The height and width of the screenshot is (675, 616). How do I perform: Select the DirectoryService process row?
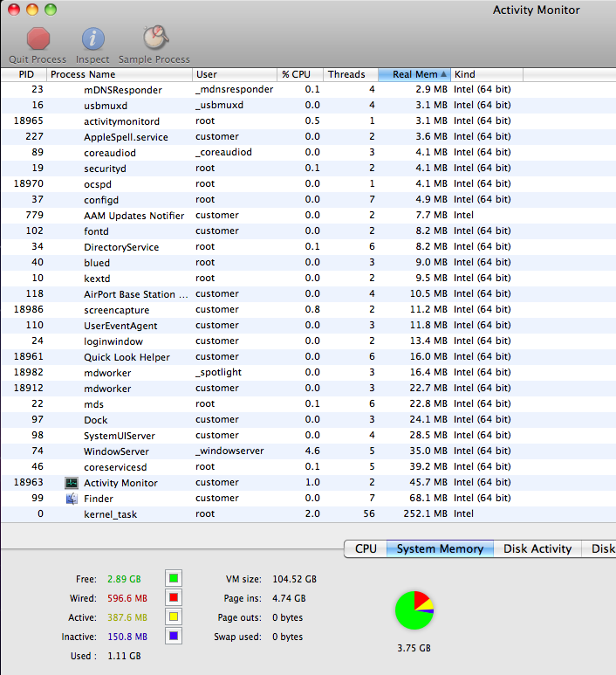click(x=308, y=246)
